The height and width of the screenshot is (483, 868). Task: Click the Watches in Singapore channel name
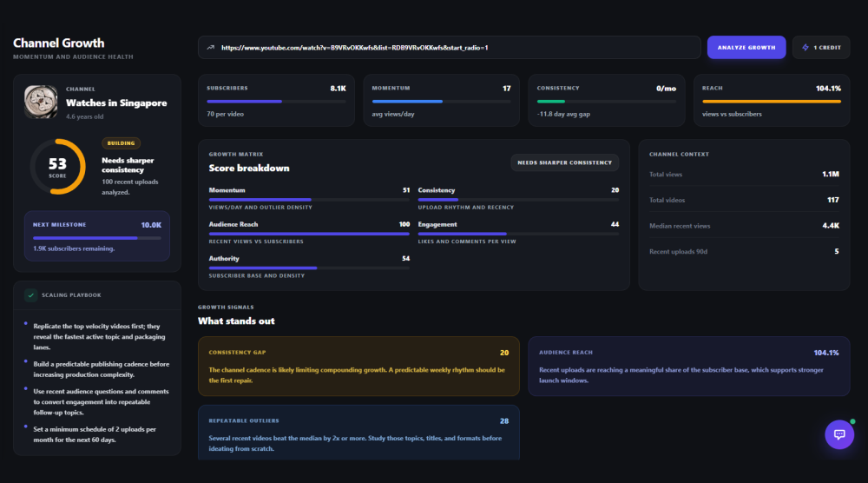[x=116, y=103]
